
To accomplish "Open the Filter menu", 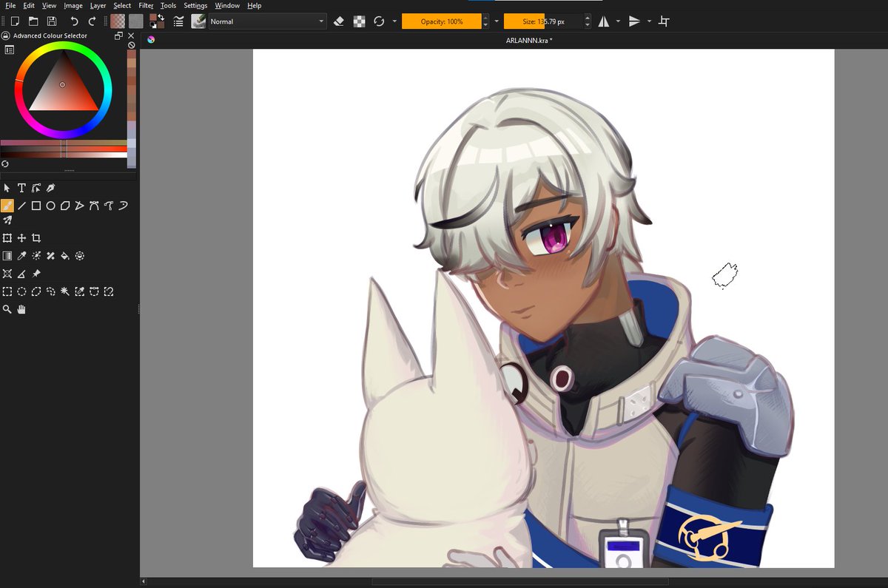I will pyautogui.click(x=146, y=5).
